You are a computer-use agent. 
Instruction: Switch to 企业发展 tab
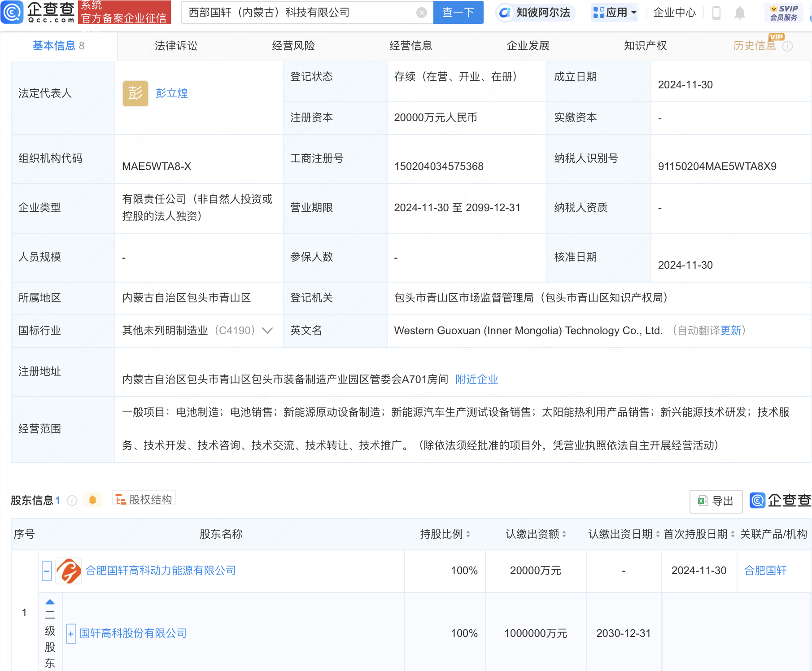click(x=528, y=46)
